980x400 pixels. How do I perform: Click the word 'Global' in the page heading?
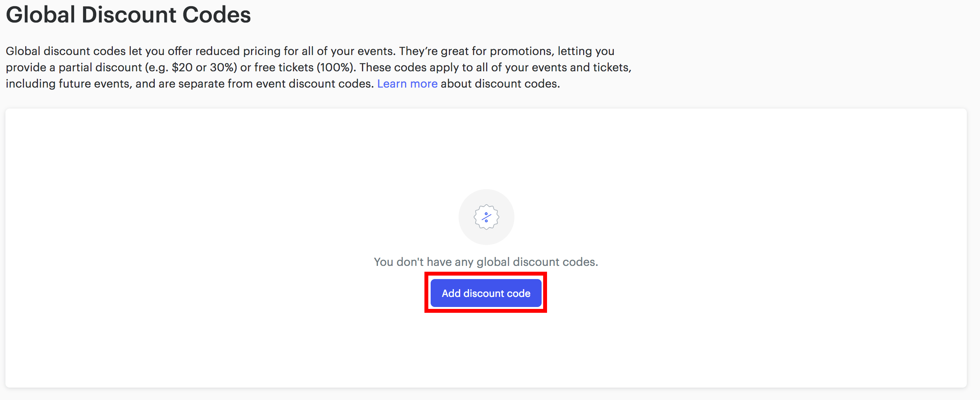click(41, 15)
